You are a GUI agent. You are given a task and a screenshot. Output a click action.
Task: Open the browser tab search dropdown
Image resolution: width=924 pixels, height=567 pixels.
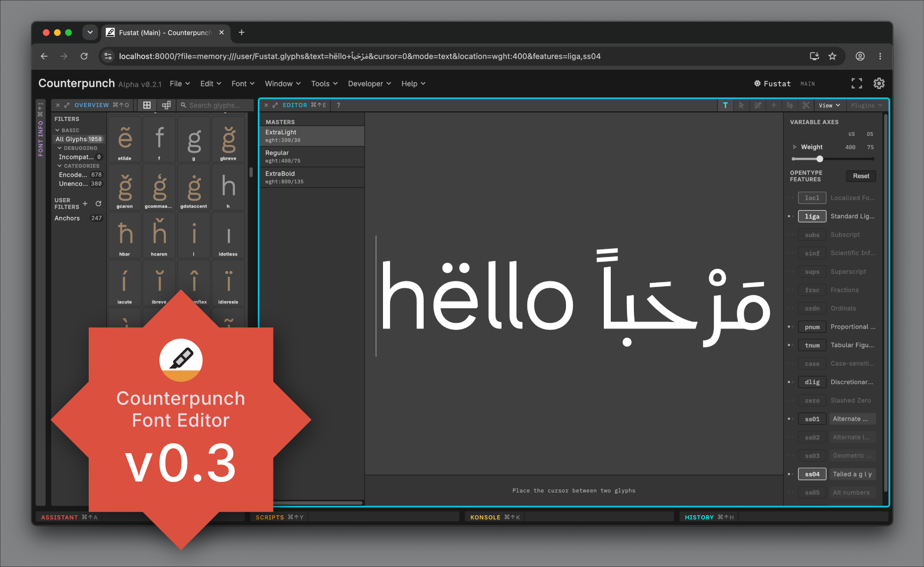90,32
